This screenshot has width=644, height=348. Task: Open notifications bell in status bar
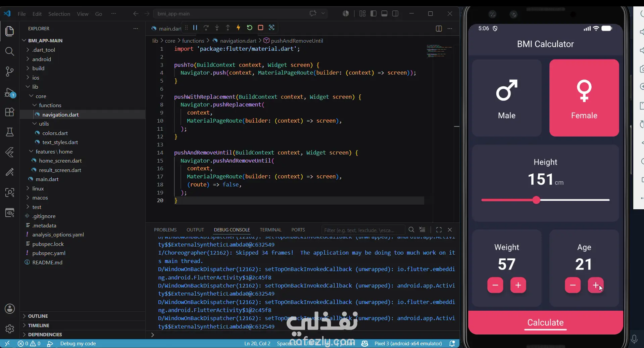[x=452, y=344]
